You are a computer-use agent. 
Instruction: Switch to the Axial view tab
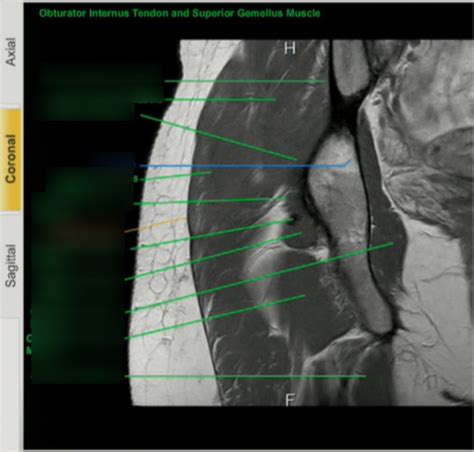[x=11, y=52]
